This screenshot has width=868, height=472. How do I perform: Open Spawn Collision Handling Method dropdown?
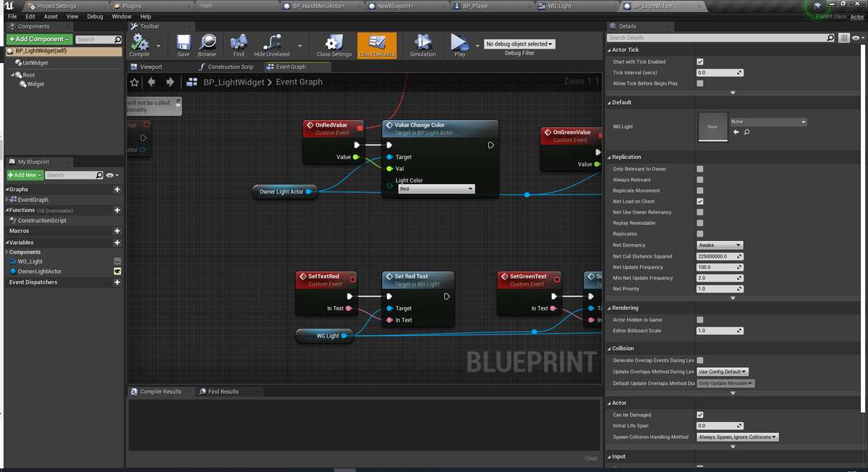pos(738,437)
